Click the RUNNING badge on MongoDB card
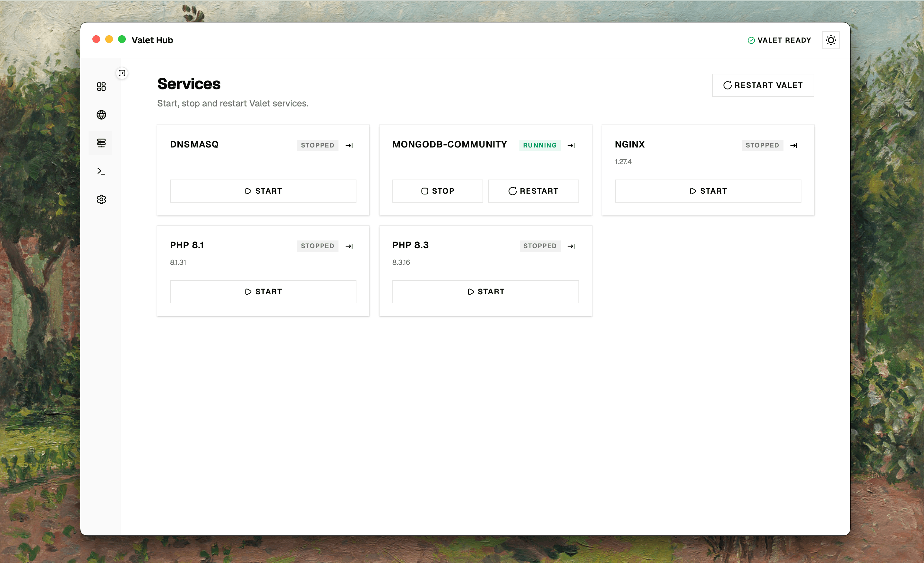This screenshot has height=563, width=924. [540, 146]
